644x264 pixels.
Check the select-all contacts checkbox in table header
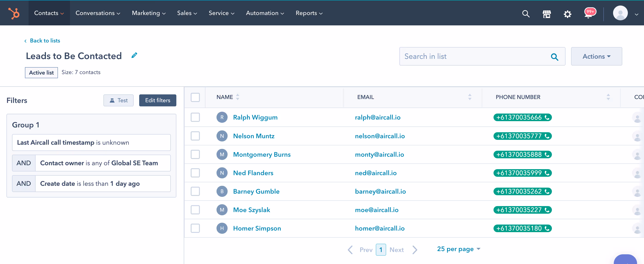pyautogui.click(x=195, y=97)
